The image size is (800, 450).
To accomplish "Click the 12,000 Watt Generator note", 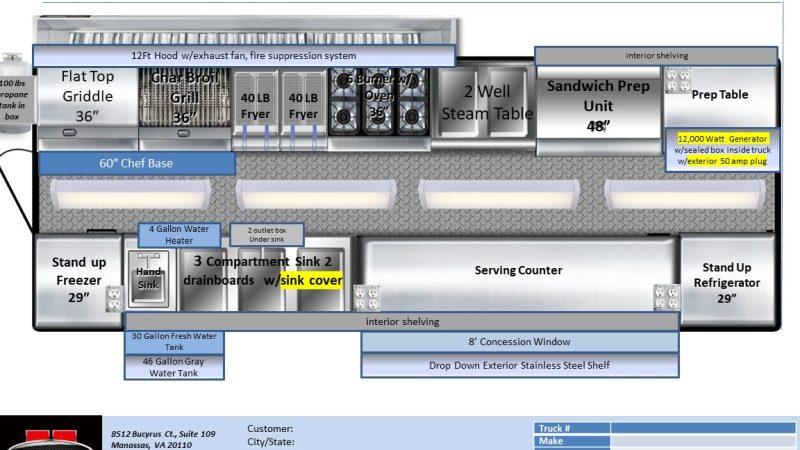I will pyautogui.click(x=722, y=149).
